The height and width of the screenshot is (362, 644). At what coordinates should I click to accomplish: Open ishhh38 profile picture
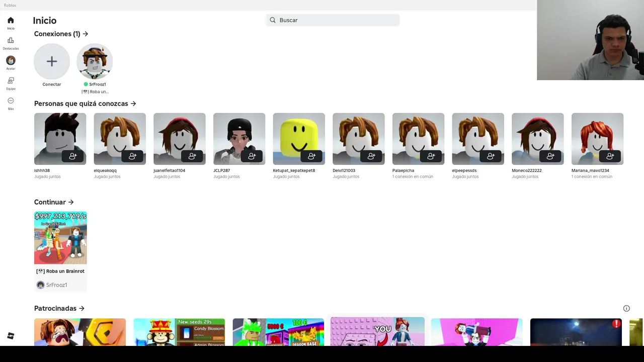pyautogui.click(x=60, y=139)
